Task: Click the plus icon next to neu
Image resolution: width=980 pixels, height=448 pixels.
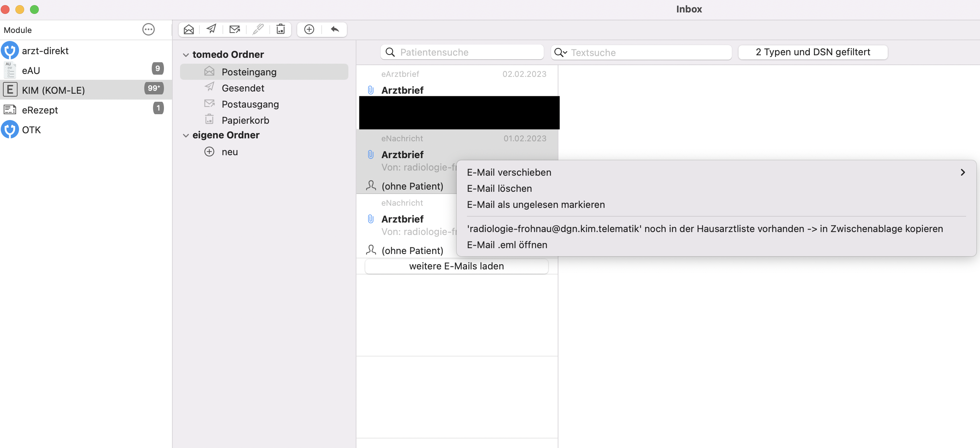Action: click(x=209, y=152)
